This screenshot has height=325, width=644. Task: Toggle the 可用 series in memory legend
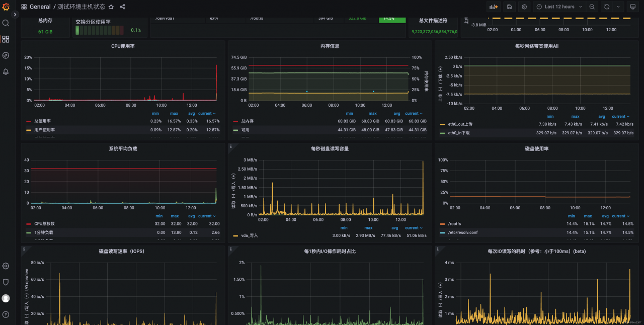[245, 129]
